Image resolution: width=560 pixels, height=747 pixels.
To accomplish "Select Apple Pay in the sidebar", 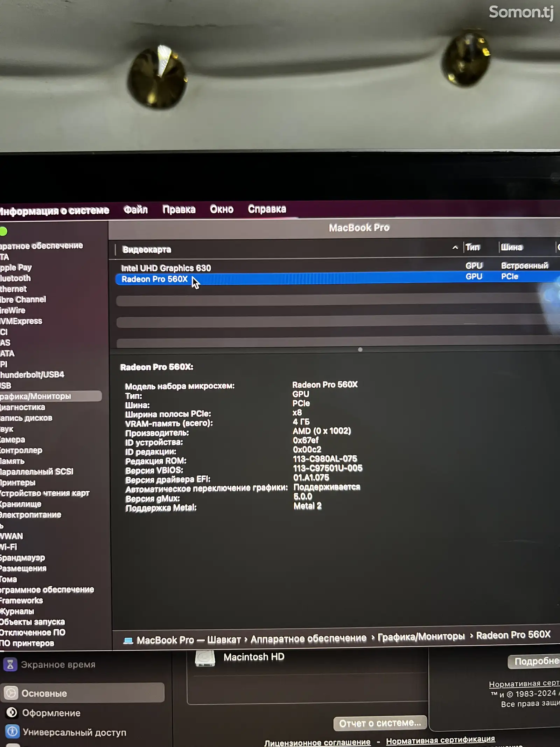I will click(16, 268).
